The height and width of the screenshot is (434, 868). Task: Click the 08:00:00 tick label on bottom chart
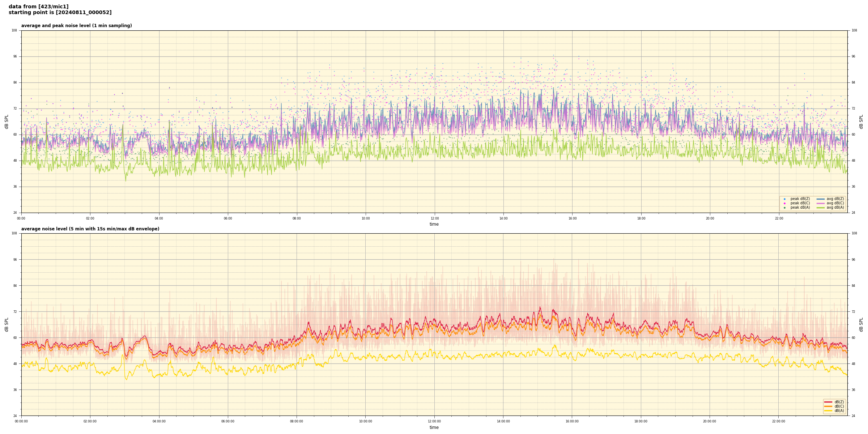tap(297, 421)
